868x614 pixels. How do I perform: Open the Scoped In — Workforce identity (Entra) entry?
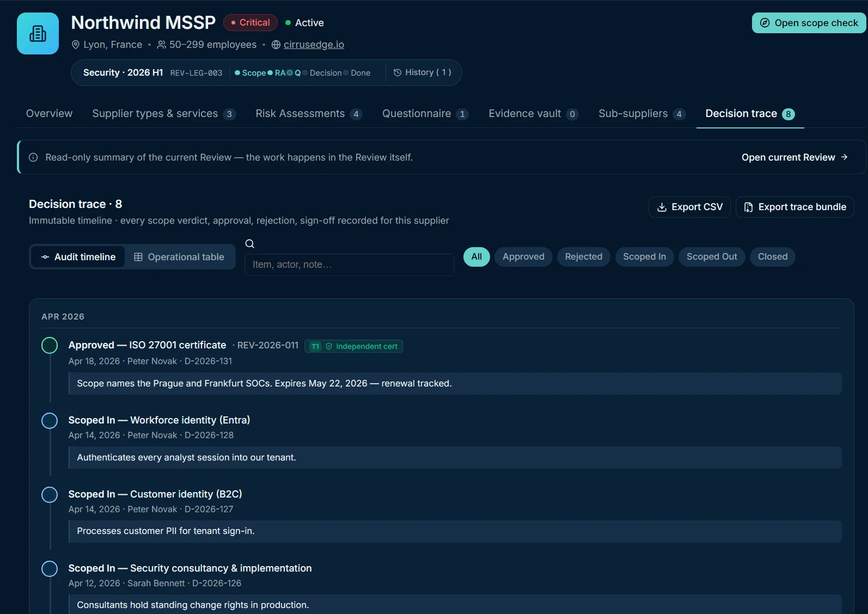[x=159, y=420]
